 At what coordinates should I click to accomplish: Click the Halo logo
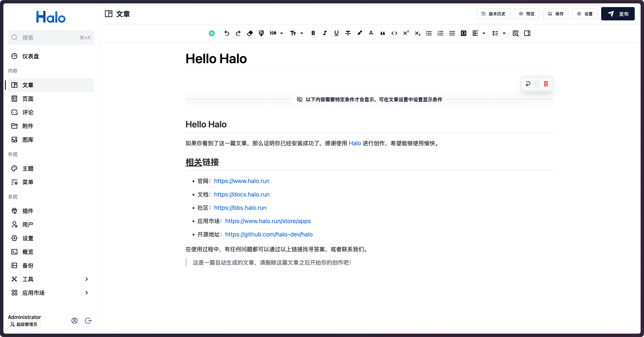(x=51, y=17)
